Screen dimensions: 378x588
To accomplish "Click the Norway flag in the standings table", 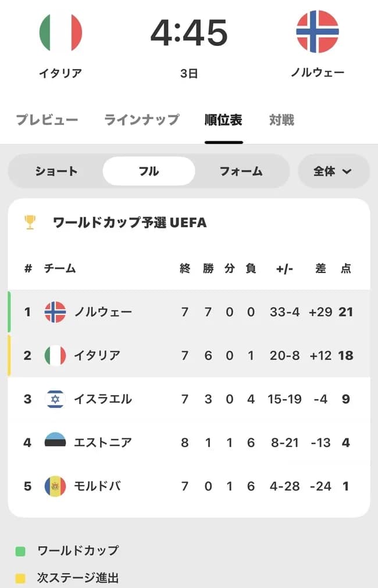I will click(55, 312).
